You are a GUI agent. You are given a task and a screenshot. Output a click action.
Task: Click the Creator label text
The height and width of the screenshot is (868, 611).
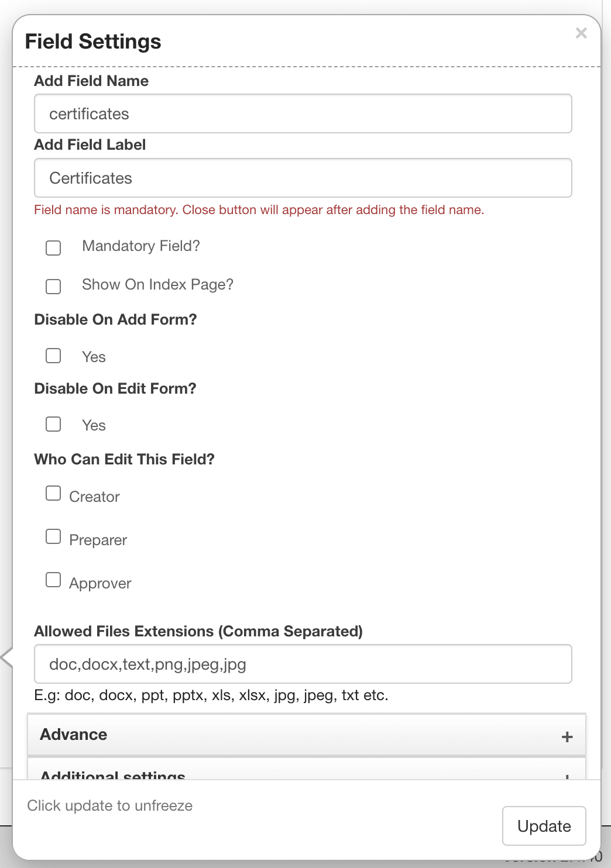pos(94,497)
